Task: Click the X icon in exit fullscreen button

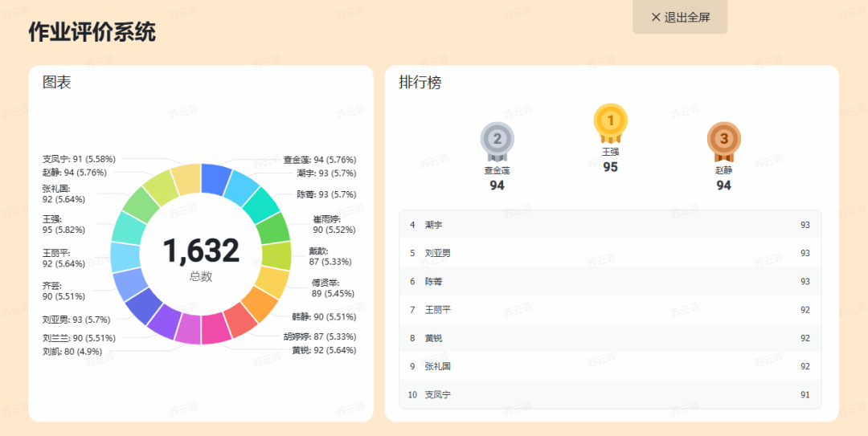Action: [x=656, y=17]
